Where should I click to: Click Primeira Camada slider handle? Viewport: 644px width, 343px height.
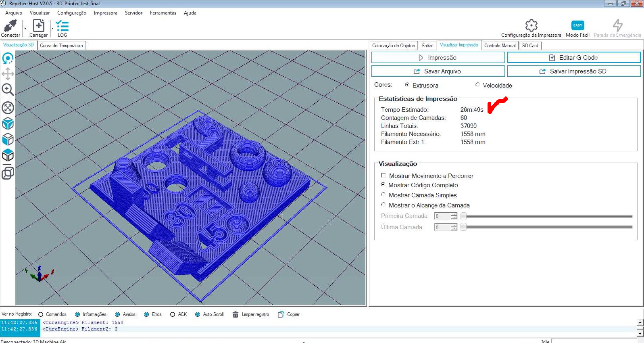[463, 216]
